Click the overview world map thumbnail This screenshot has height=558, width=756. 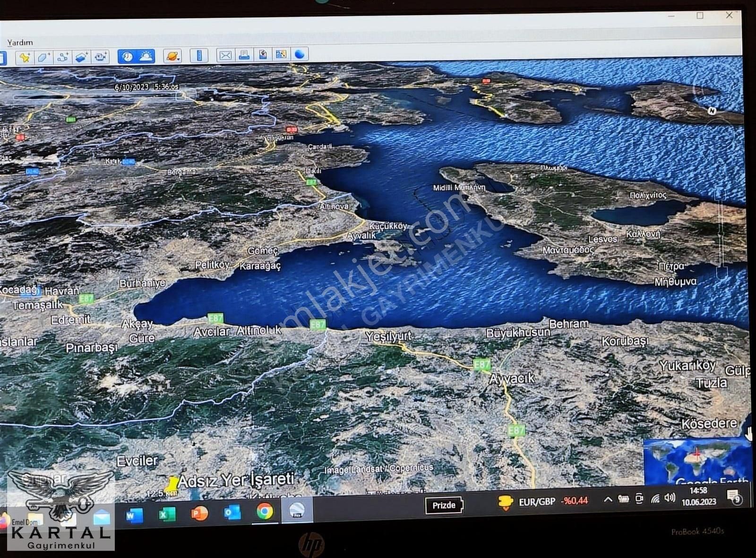click(x=697, y=461)
